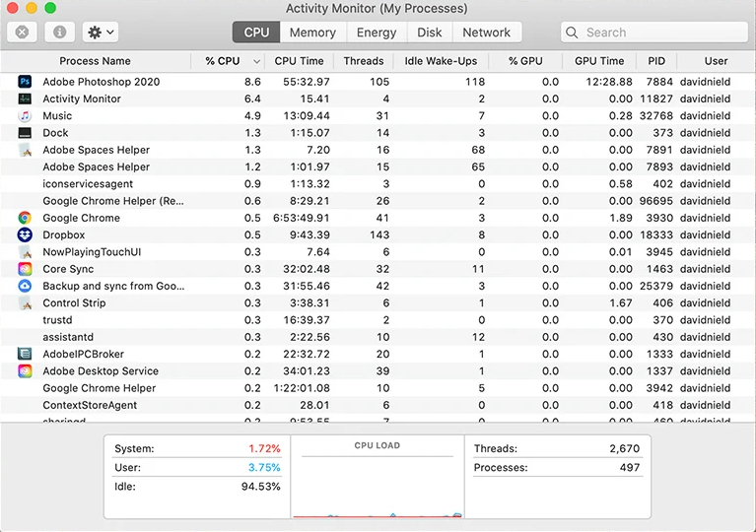Viewport: 756px width, 532px height.
Task: Click the Core Sync process name
Action: click(68, 269)
